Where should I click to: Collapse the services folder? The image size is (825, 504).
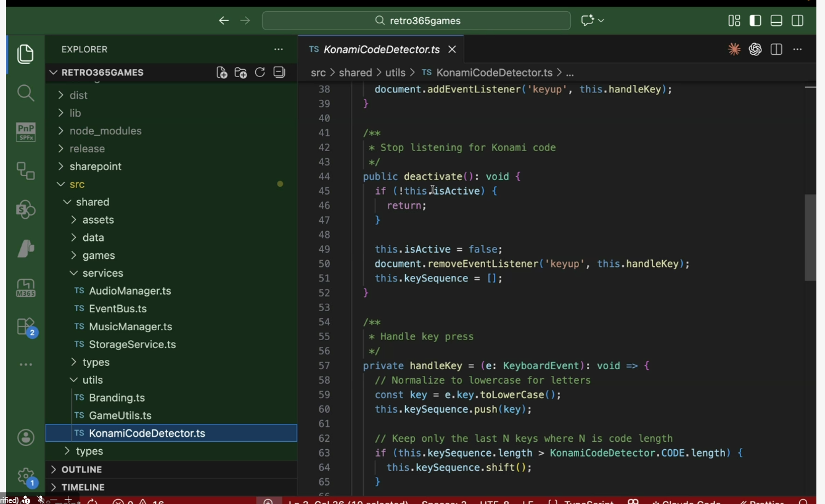[102, 273]
